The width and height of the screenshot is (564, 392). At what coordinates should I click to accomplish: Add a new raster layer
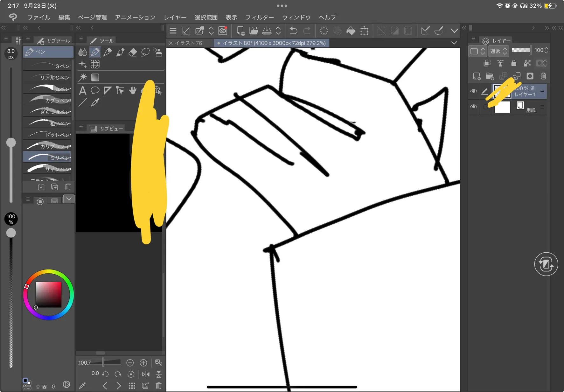pyautogui.click(x=477, y=76)
